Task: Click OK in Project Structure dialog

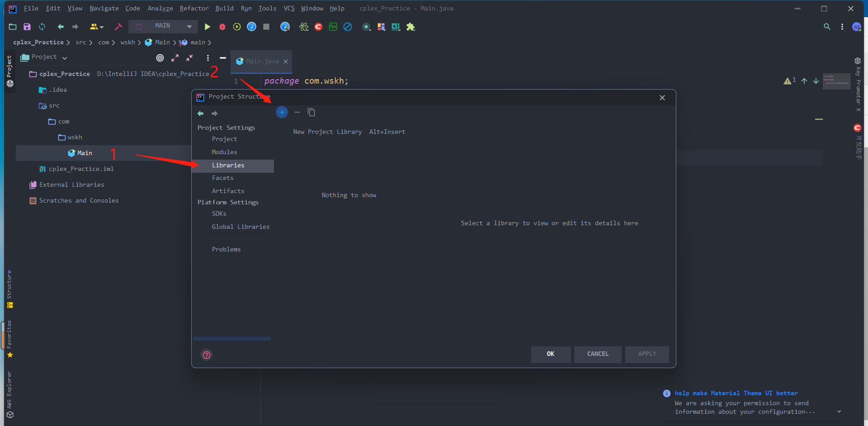Action: coord(551,354)
